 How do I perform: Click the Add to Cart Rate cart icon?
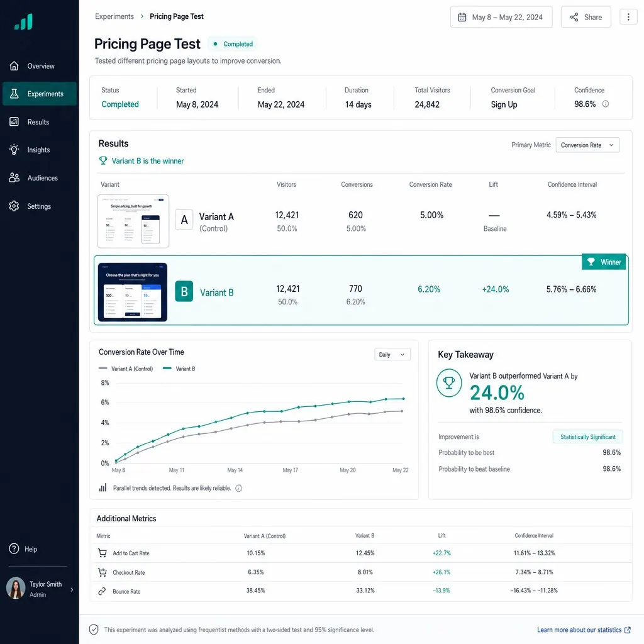click(103, 553)
